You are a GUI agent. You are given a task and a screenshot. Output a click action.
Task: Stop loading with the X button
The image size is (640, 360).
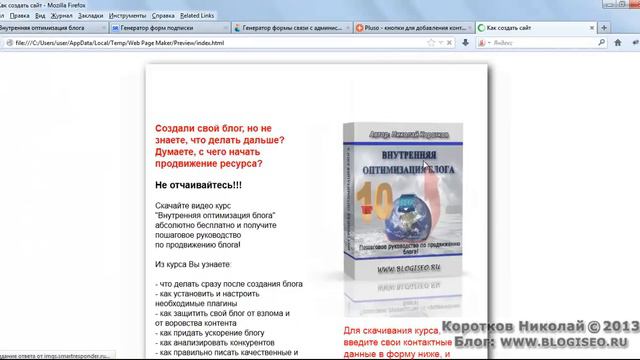coord(449,43)
